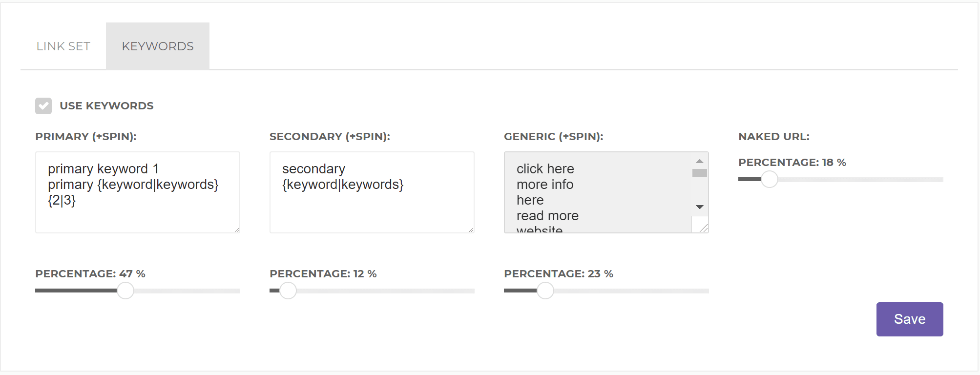Screen dimensions: 980x375
Task: Click the Naked URL percentage slider handle
Action: (x=770, y=179)
